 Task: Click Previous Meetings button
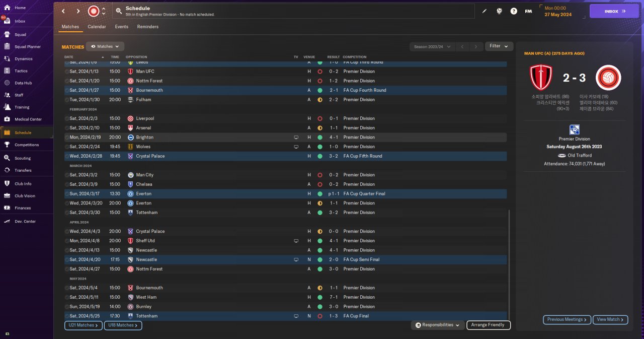[567, 319]
